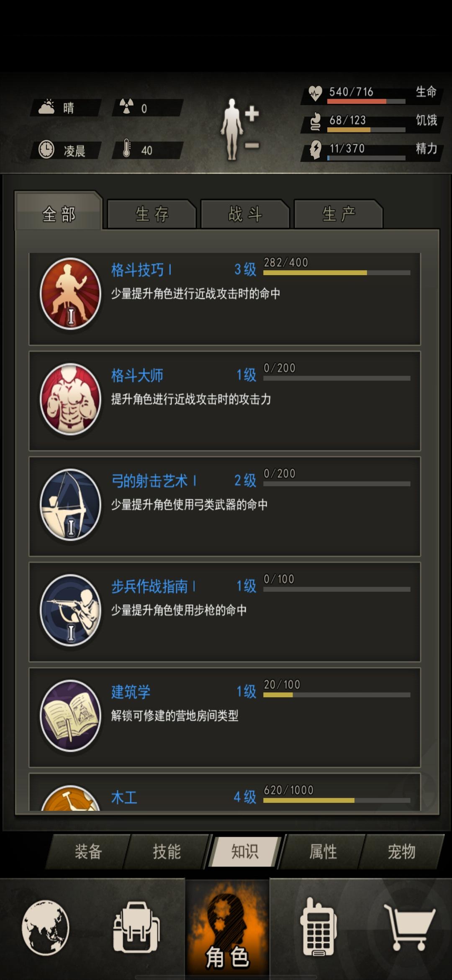Select the 木工 knowledge entry

tap(224, 792)
